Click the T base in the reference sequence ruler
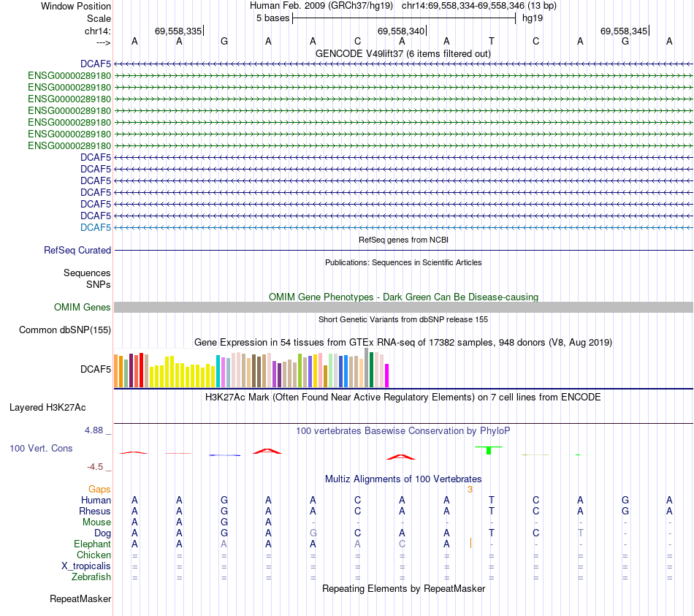The image size is (694, 616). point(492,41)
